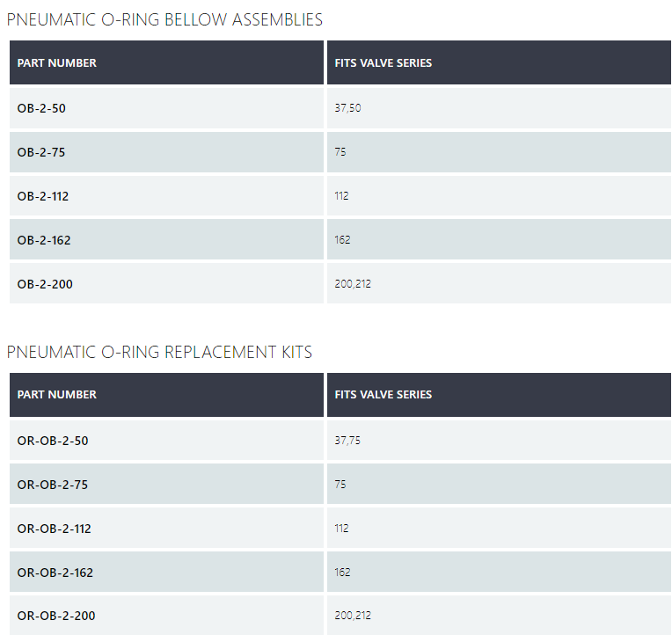Image resolution: width=672 pixels, height=635 pixels.
Task: Choose the OR-OB-2-112 replacement kit
Action: pos(55,529)
